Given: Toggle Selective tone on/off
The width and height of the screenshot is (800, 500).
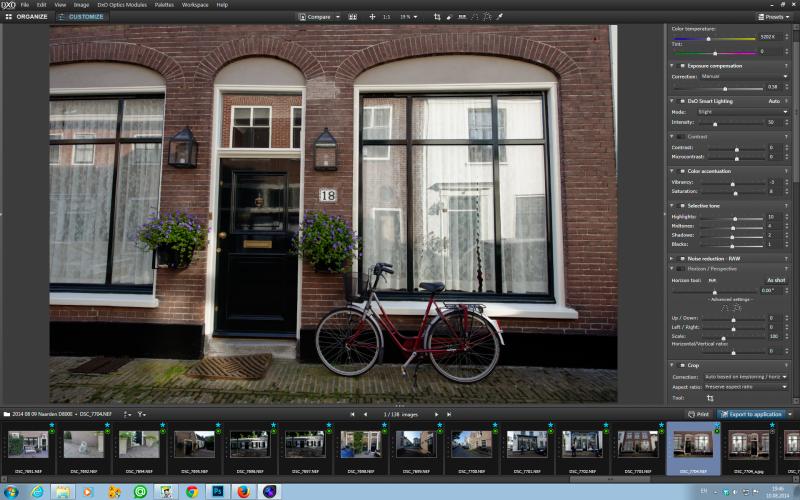Looking at the screenshot, I should point(681,206).
